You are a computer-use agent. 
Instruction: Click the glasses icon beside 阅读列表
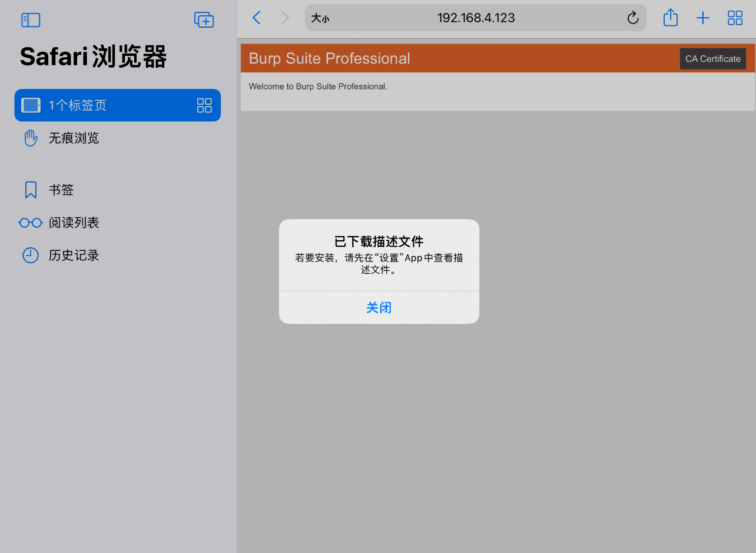tap(31, 223)
